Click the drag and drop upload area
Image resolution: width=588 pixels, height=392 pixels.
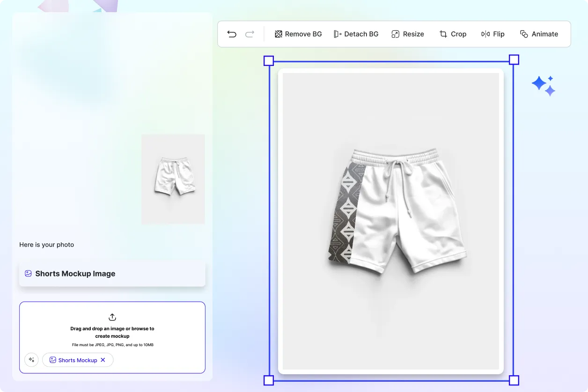112,332
